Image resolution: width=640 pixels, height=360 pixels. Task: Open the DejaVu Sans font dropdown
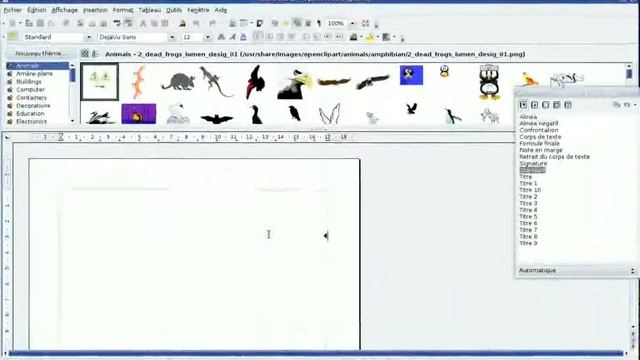pos(172,37)
